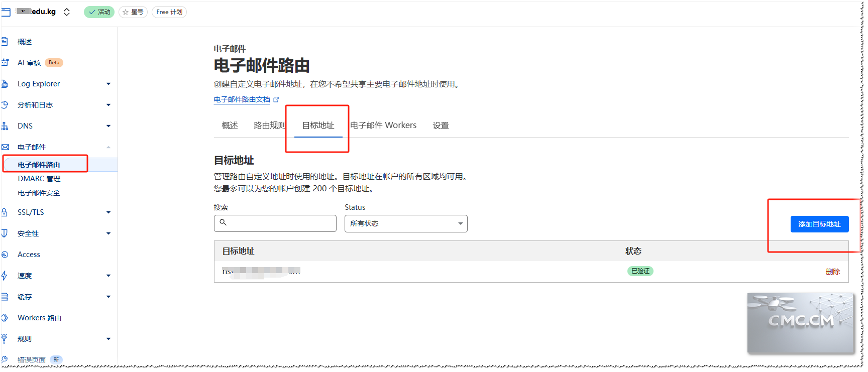
Task: Click the DNS sidebar icon
Action: [x=5, y=126]
